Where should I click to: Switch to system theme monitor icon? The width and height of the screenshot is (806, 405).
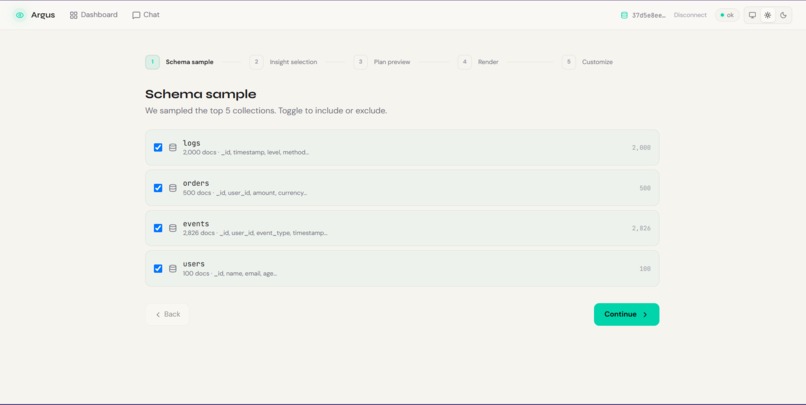point(752,15)
